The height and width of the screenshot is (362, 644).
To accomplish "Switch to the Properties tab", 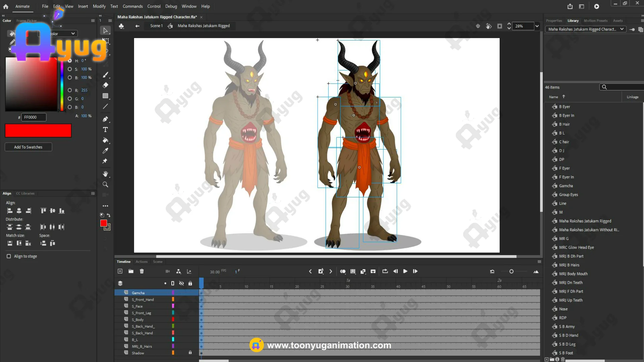I will pos(554,21).
